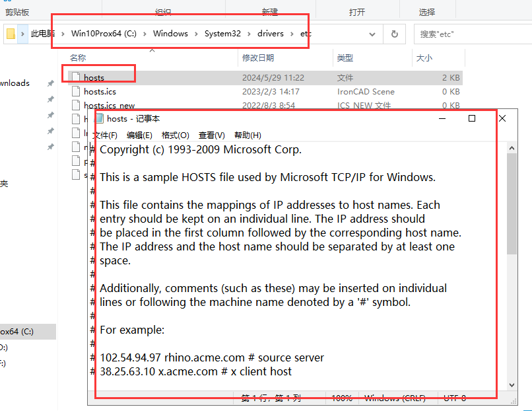Go to 此电脑 in the address bar
Image resolution: width=532 pixels, height=411 pixels.
tap(43, 34)
